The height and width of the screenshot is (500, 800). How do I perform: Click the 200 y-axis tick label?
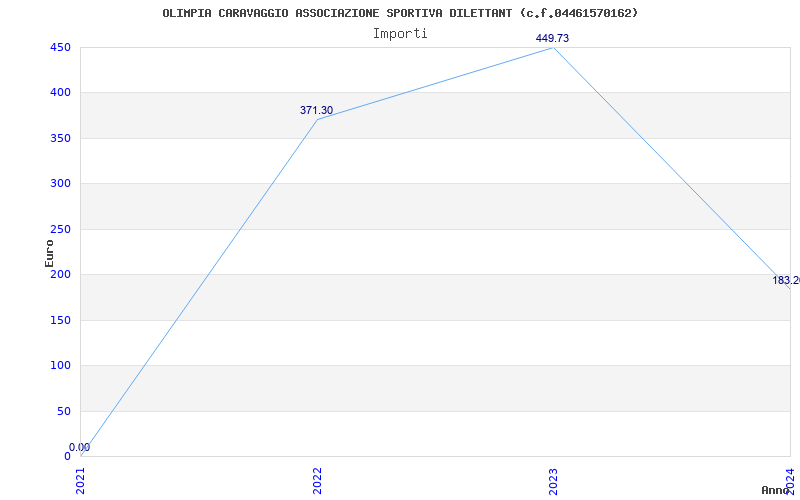[60, 274]
